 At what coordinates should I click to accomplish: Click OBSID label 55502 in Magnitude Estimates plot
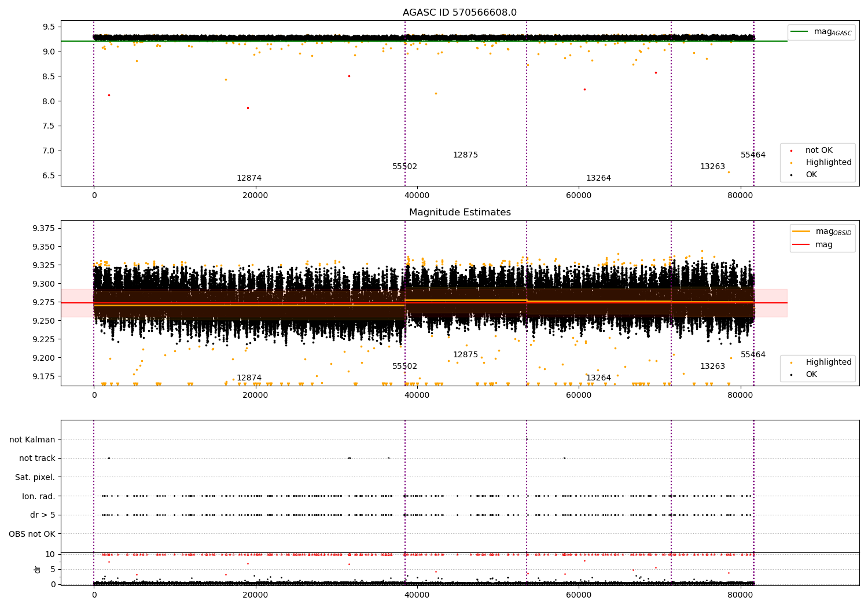tap(404, 366)
